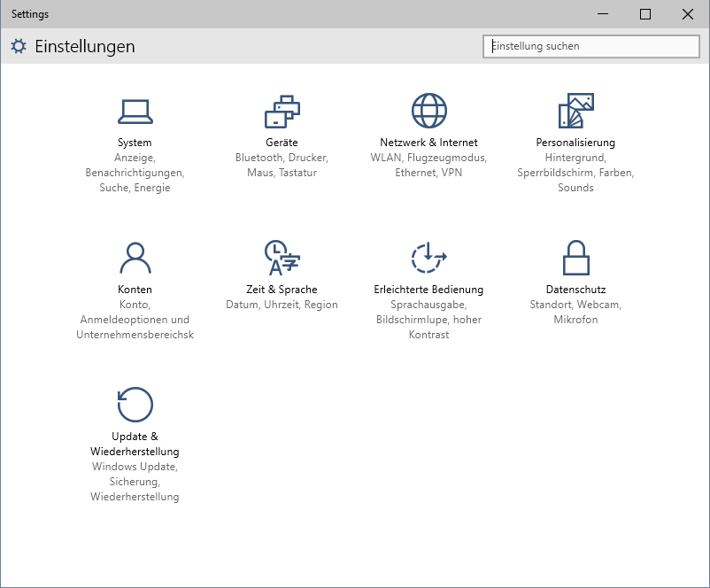This screenshot has height=588, width=710.
Task: Select the Netzwerk & Internet globe icon
Action: pyautogui.click(x=428, y=111)
